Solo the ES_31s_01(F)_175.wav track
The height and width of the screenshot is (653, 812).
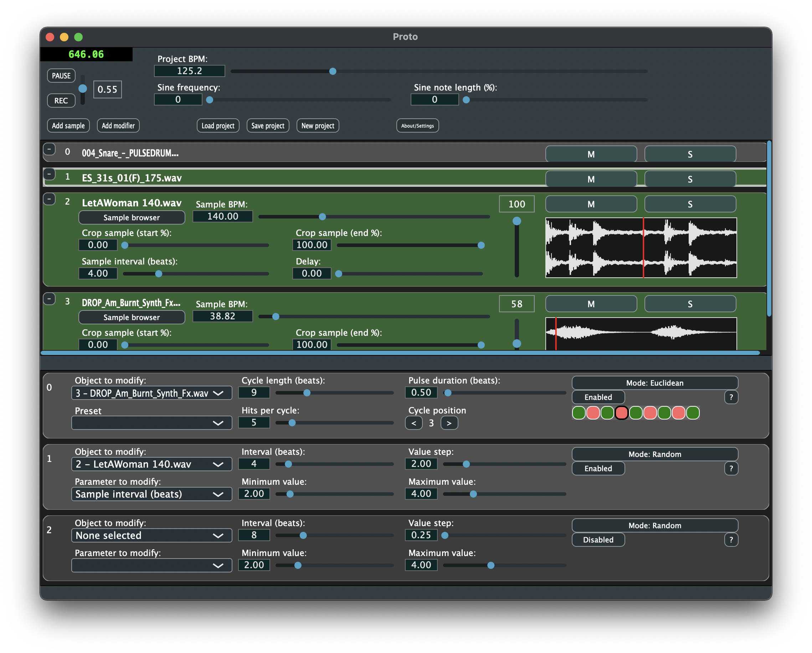tap(690, 179)
